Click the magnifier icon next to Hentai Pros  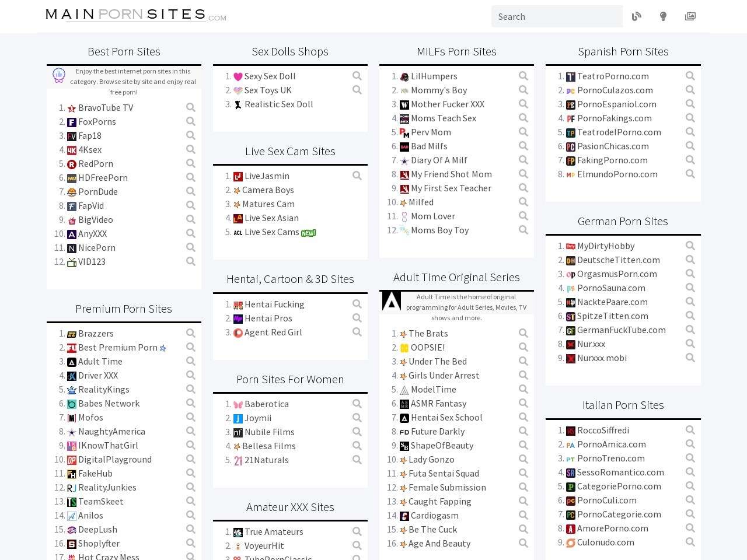[x=357, y=318]
